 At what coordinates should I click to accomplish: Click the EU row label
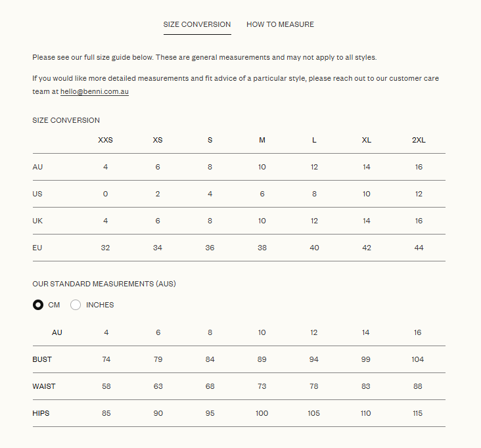[x=37, y=248]
